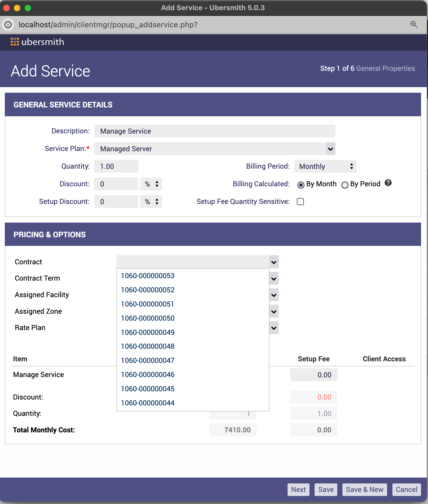Choose contract 1060-000000053 from list

(x=148, y=276)
